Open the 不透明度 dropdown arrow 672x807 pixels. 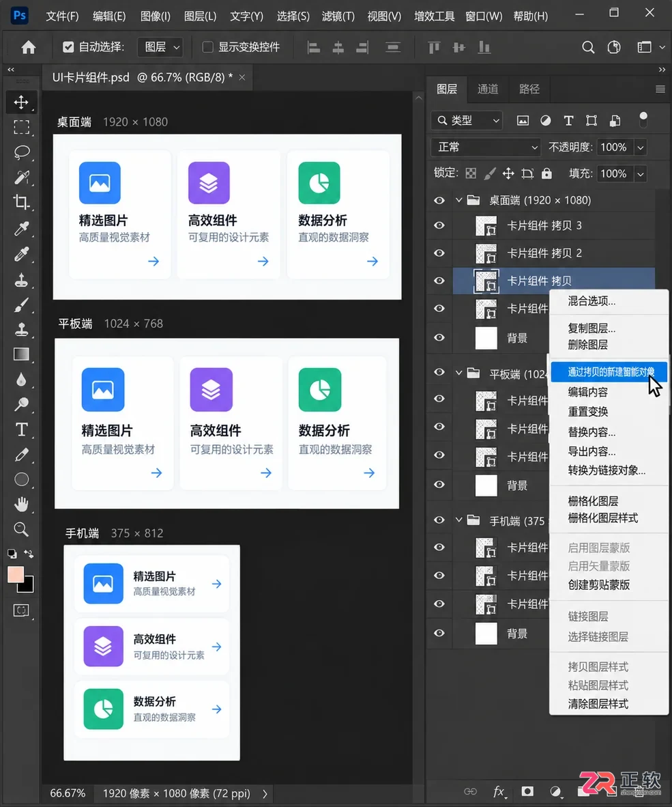tap(641, 147)
